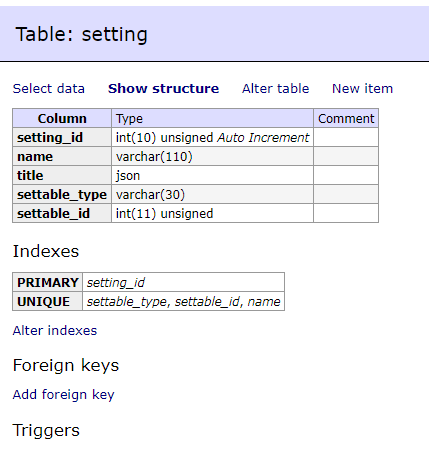Select the UNIQUE index row label
The image size is (439, 453).
pos(48,301)
